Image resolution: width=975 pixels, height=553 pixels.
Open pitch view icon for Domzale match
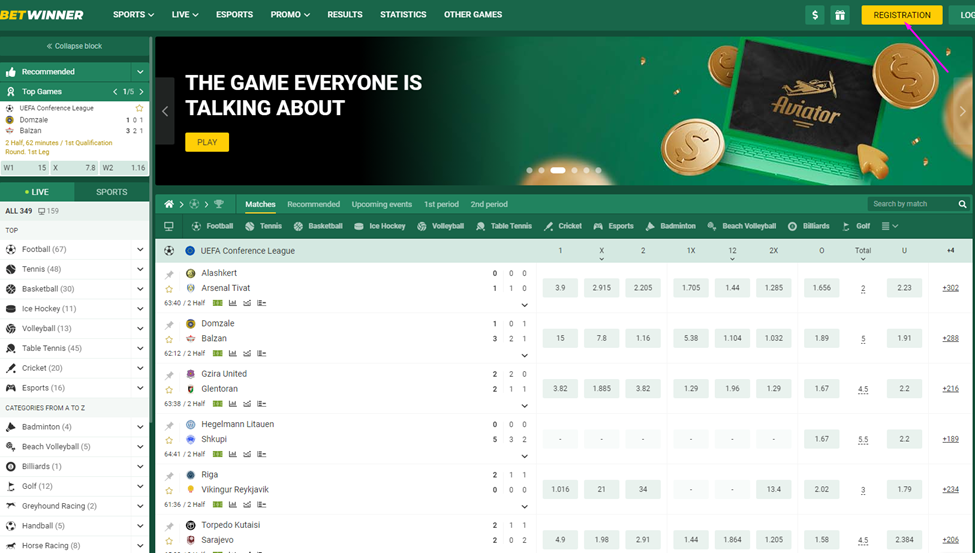click(218, 353)
